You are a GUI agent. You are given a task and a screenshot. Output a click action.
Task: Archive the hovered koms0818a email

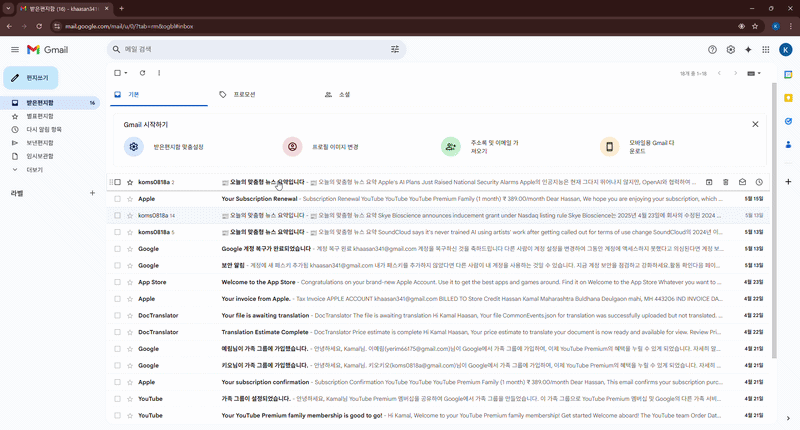(709, 182)
